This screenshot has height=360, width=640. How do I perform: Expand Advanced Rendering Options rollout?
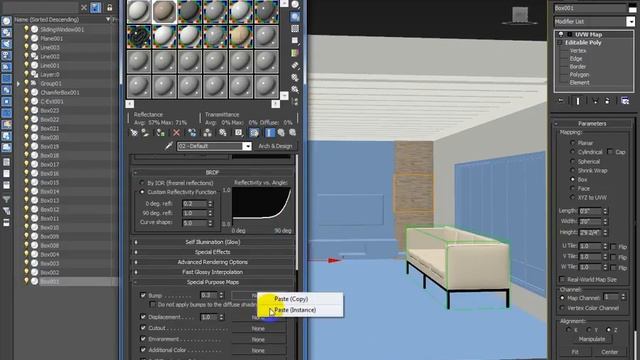pyautogui.click(x=212, y=262)
